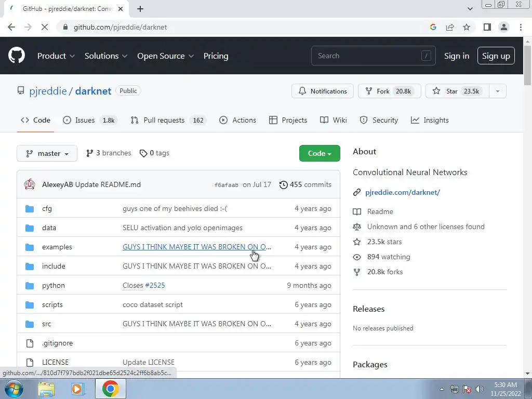This screenshot has height=399, width=532.
Task: Open Star lists dropdown arrow
Action: click(498, 91)
